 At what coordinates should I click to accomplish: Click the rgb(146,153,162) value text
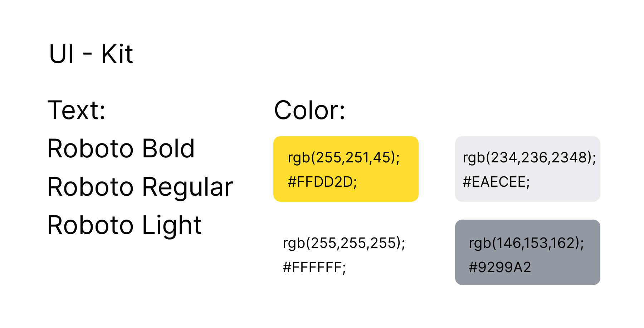click(526, 243)
